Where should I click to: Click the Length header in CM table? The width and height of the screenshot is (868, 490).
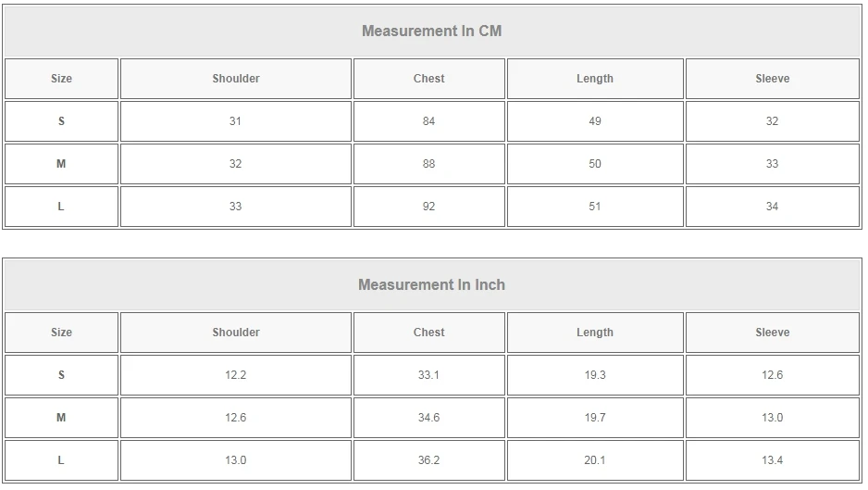[x=595, y=79]
